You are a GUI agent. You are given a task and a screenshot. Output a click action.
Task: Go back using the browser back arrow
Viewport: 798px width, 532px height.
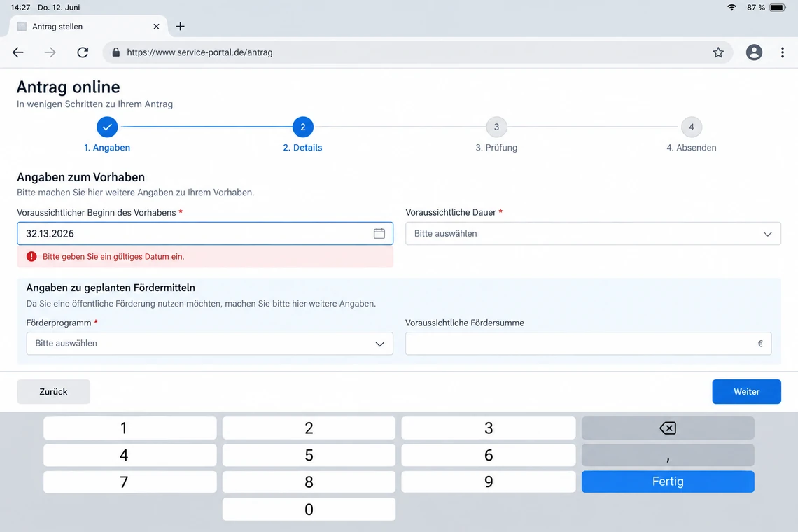(x=18, y=52)
